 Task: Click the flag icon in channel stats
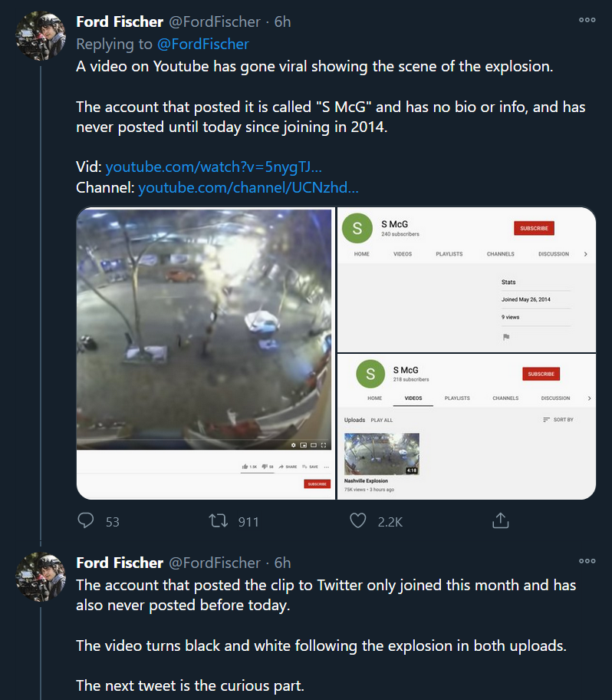coord(506,337)
